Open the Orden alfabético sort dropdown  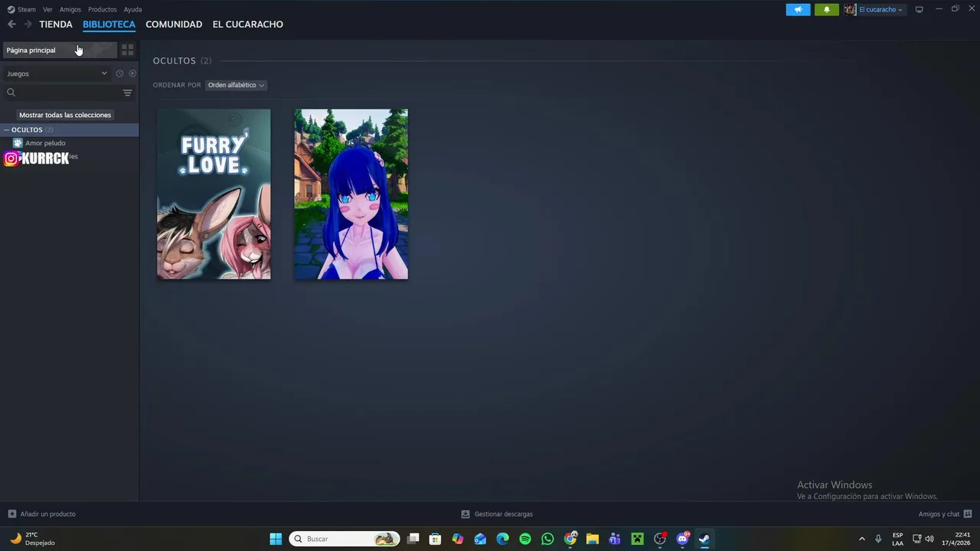pyautogui.click(x=236, y=85)
